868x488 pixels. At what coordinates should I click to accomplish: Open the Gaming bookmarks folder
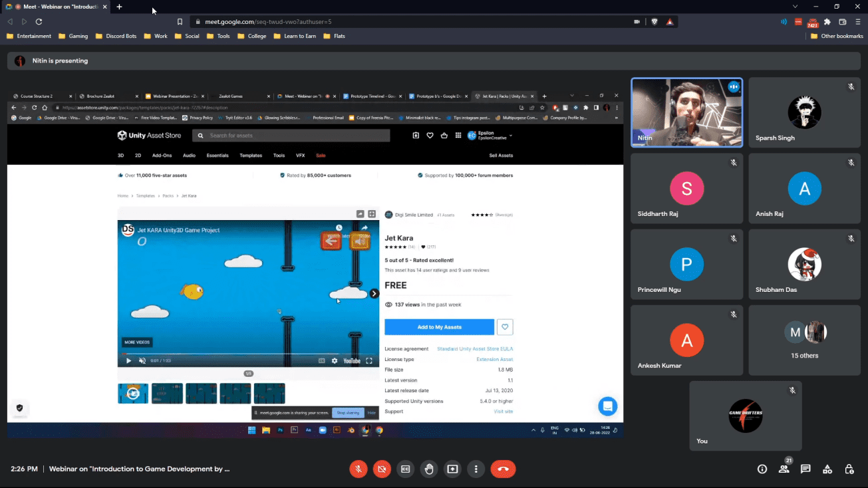tap(73, 36)
